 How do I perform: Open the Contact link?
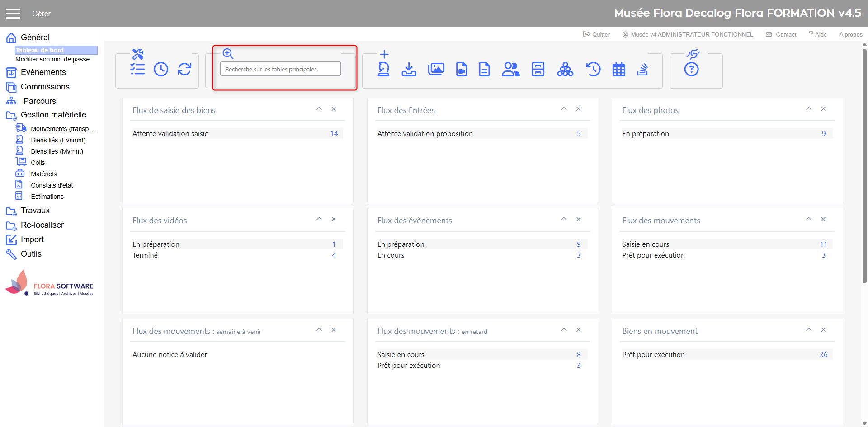781,34
